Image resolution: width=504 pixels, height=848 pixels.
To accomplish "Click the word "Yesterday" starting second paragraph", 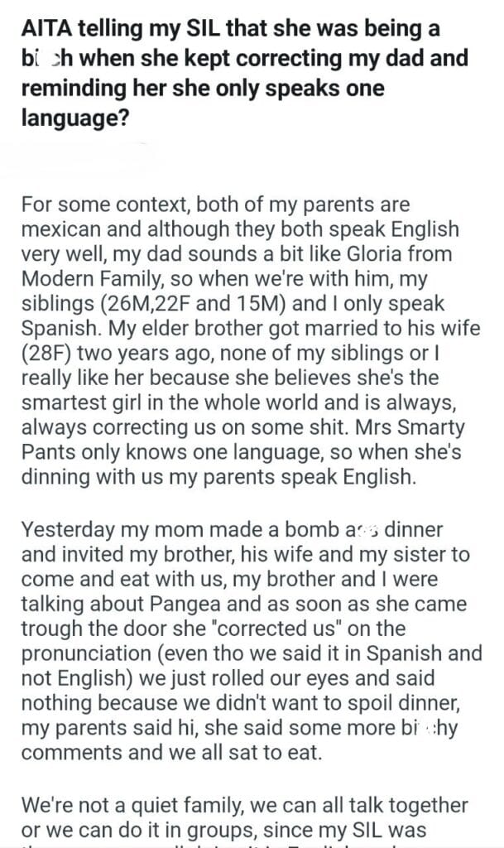I will pyautogui.click(x=65, y=529).
